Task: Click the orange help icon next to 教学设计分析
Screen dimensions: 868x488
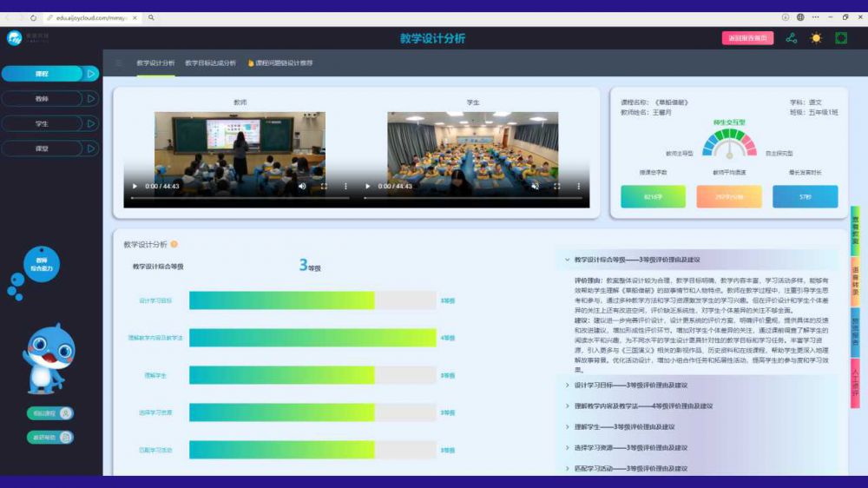Action: pos(174,245)
